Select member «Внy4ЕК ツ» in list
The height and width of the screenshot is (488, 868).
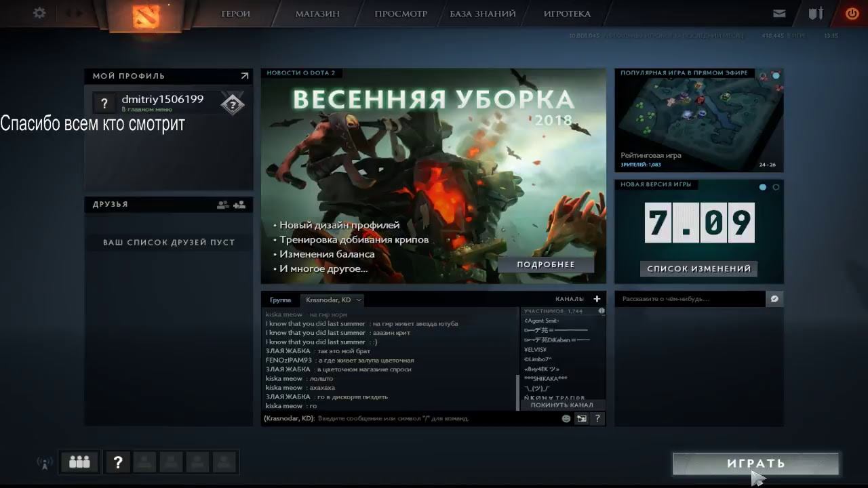tap(542, 369)
